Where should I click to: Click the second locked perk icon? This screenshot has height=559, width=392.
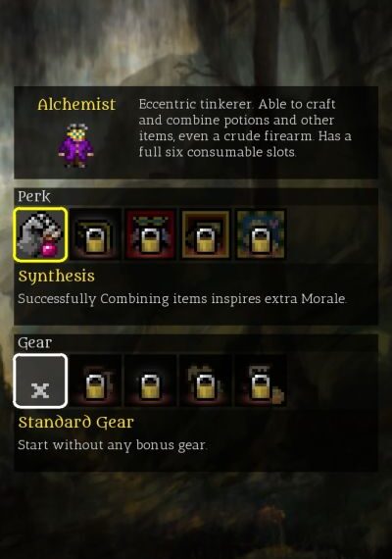[95, 234]
